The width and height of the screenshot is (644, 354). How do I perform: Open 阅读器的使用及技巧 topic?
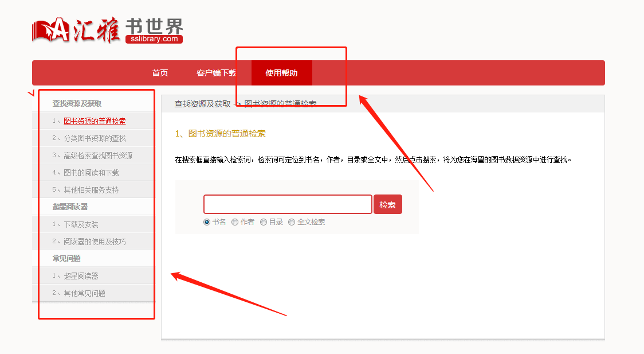point(95,242)
